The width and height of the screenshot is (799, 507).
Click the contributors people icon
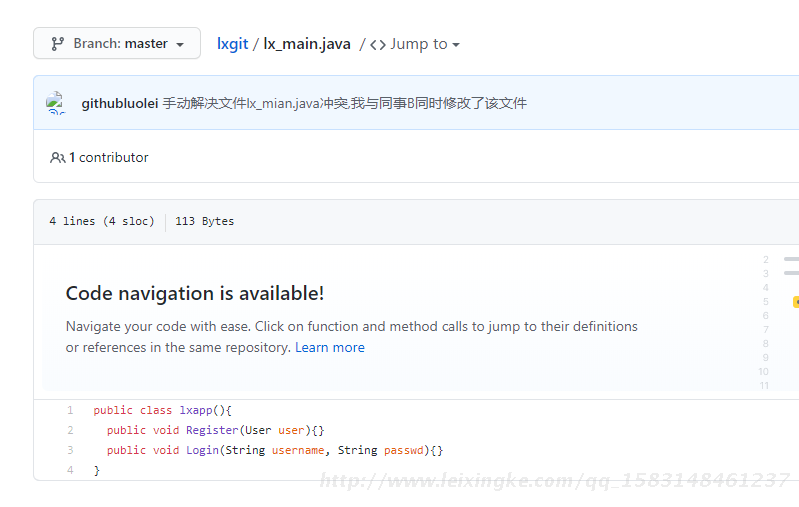[58, 157]
